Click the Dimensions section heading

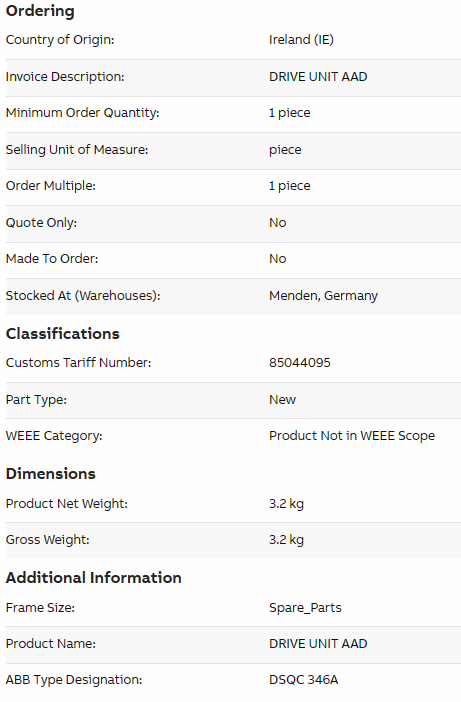point(51,474)
